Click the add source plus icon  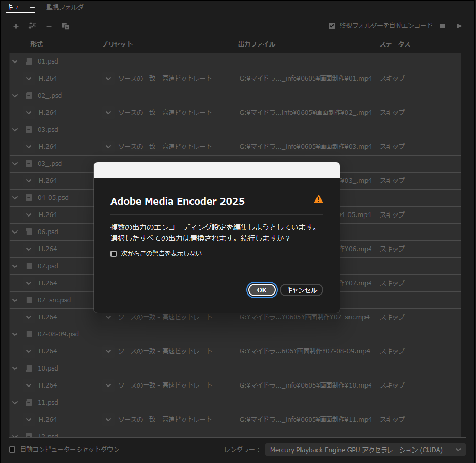[x=16, y=26]
